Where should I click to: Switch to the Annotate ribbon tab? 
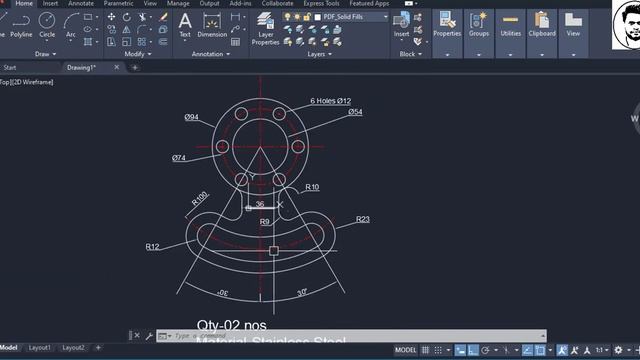tap(81, 3)
